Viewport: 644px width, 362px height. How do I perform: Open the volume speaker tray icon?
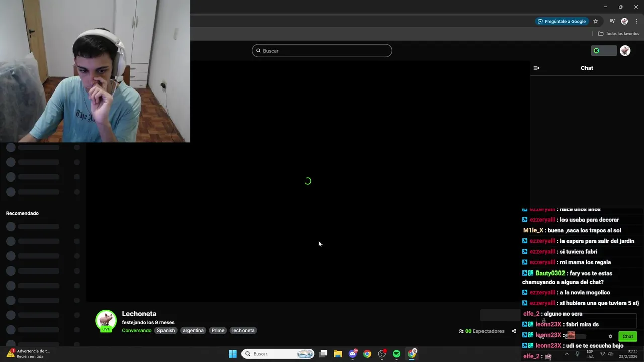point(611,354)
